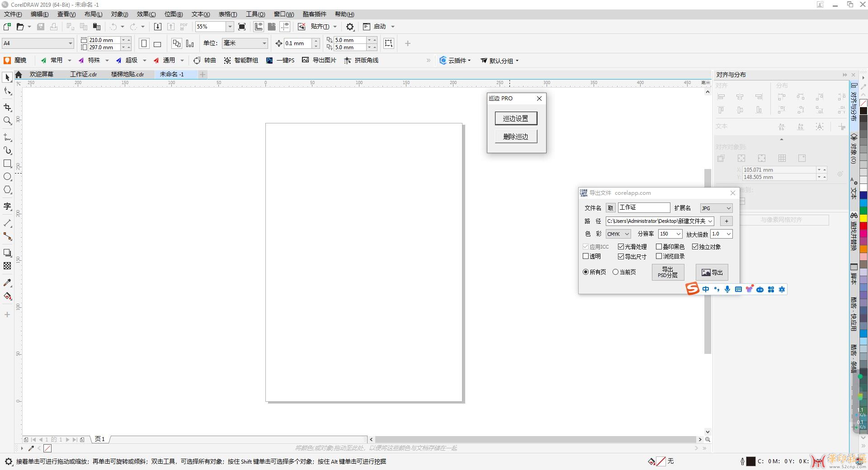Select the Crop tool
The height and width of the screenshot is (470, 868).
7,107
